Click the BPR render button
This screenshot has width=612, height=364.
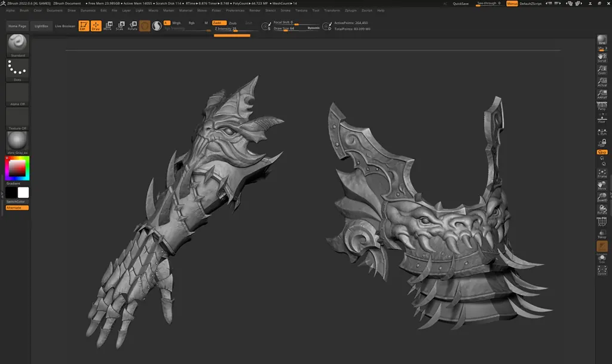coord(602,40)
